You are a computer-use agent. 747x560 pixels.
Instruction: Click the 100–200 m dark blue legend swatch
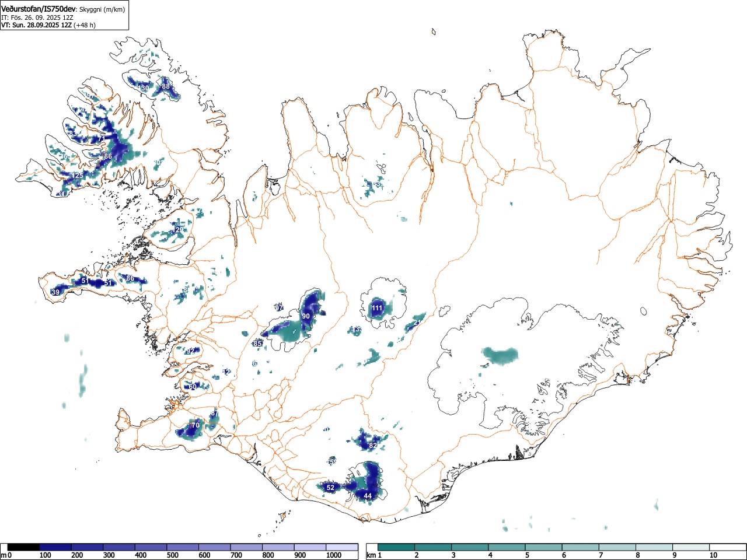55,547
